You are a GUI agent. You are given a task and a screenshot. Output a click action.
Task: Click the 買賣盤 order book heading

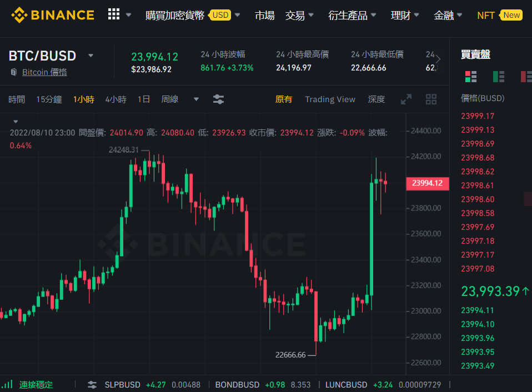tap(476, 54)
